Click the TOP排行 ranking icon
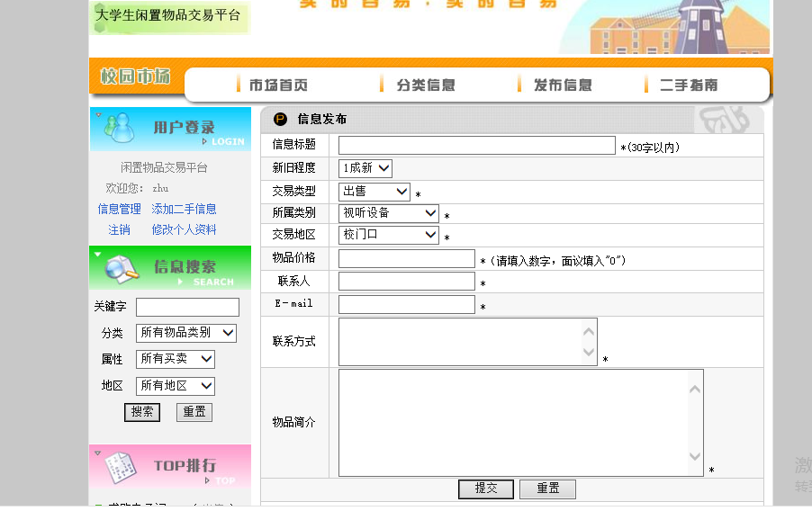Image resolution: width=812 pixels, height=511 pixels. click(121, 466)
